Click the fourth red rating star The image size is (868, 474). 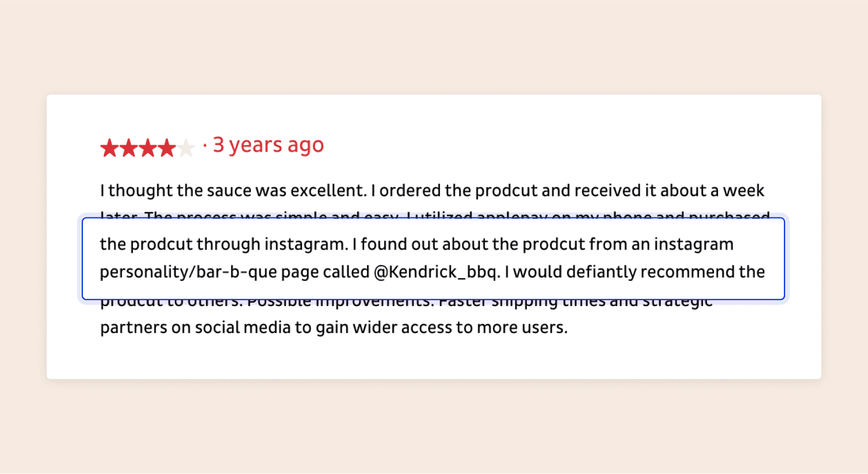(167, 148)
